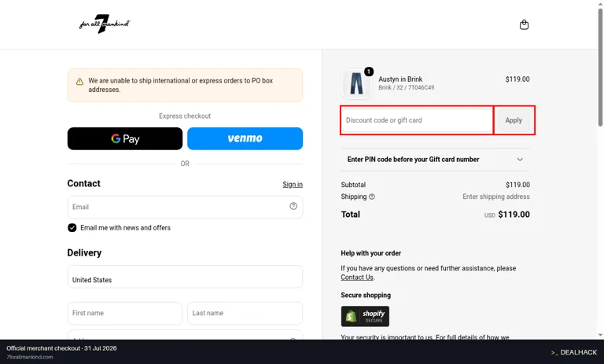Click the 7 For All Mankind logo
The height and width of the screenshot is (364, 604).
click(x=105, y=24)
